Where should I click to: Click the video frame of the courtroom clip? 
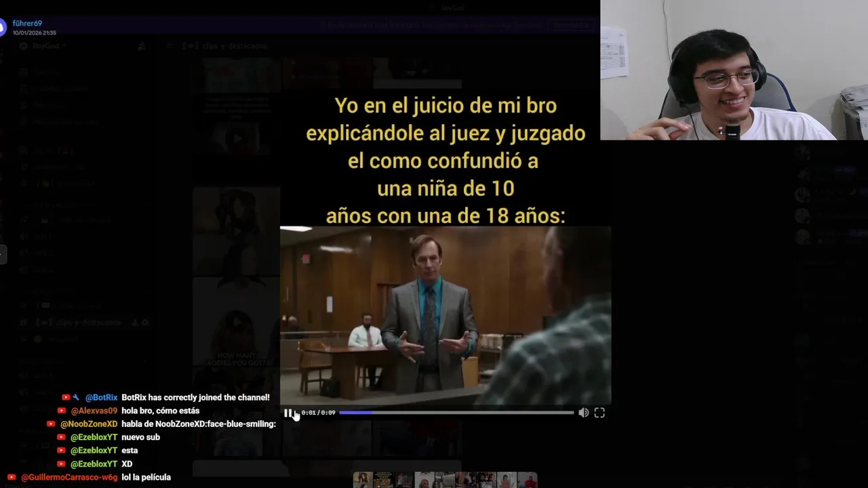446,316
